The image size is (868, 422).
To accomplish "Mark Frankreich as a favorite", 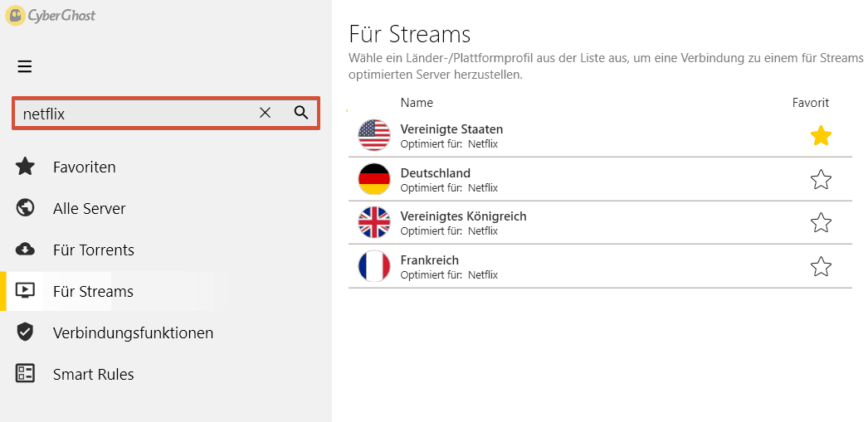I will click(x=821, y=267).
